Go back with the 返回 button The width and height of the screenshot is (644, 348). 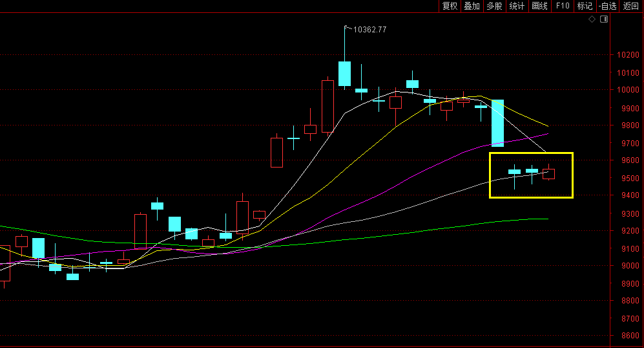tap(631, 6)
